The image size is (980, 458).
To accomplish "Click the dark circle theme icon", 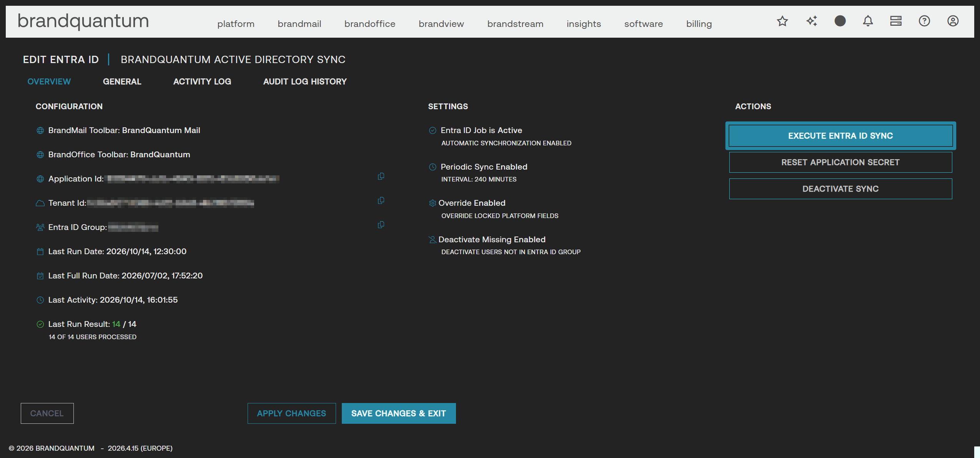I will [x=840, y=21].
